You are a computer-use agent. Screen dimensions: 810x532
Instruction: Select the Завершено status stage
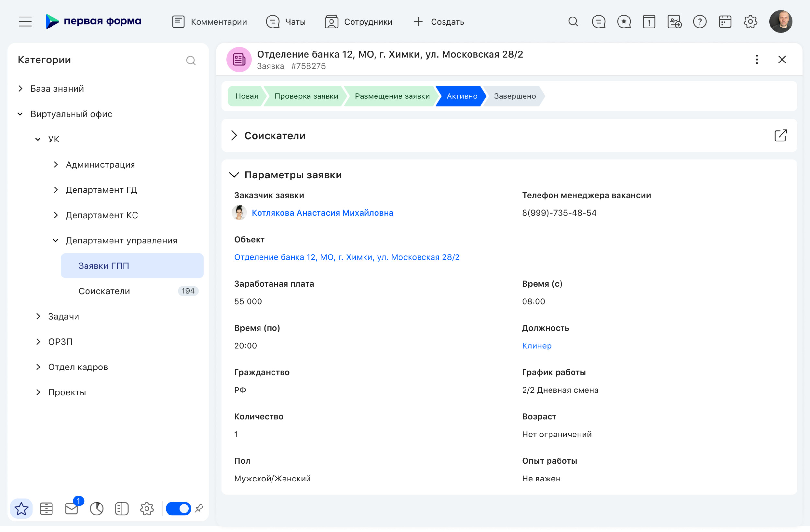tap(515, 96)
